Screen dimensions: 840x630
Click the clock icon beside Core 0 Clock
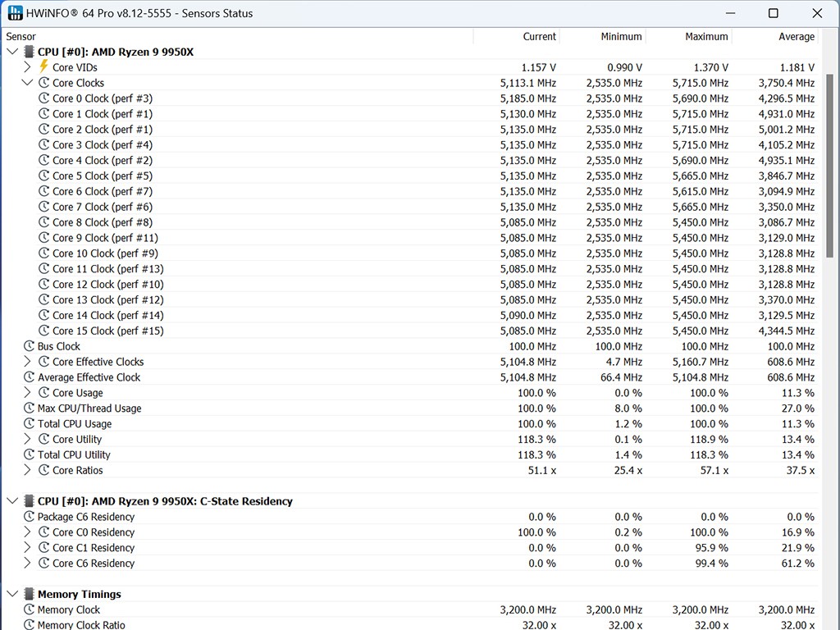44,98
